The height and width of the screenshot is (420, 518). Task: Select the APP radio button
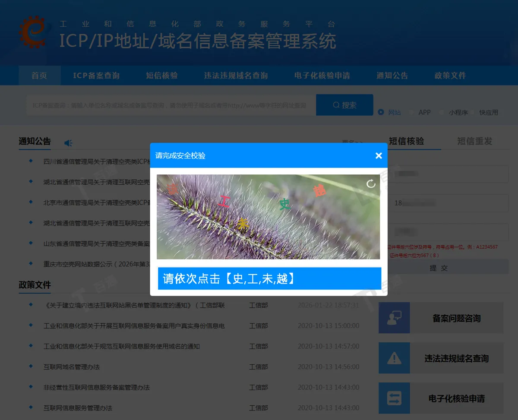(x=411, y=112)
